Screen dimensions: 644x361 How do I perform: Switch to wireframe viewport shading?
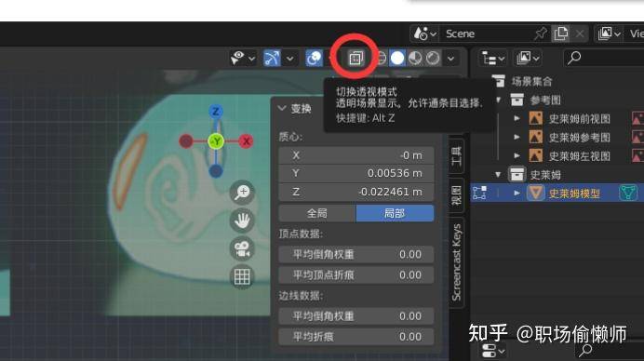pyautogui.click(x=381, y=58)
